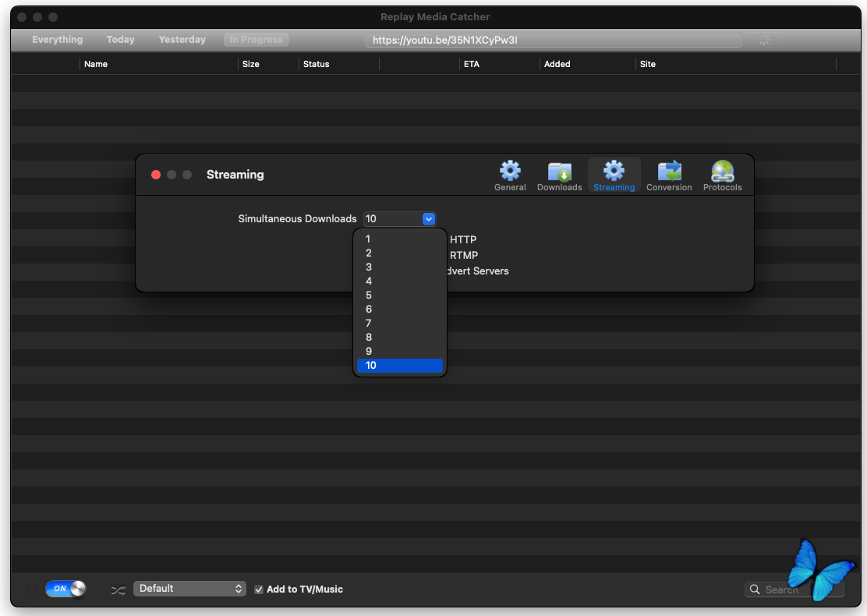Collapse the Simultaneous Downloads dropdown
Viewport: 867px width, 616px height.
click(428, 219)
